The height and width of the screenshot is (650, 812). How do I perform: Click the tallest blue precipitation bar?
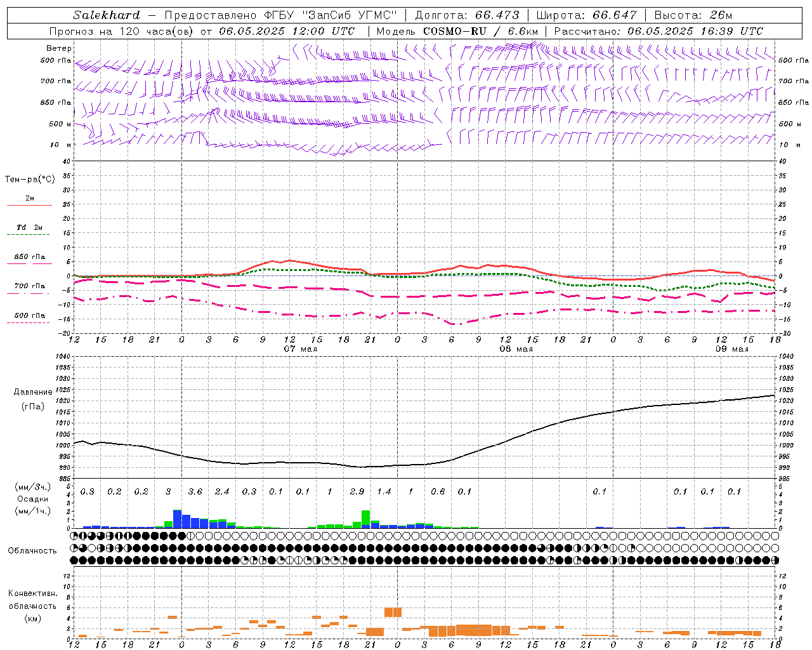pyautogui.click(x=178, y=519)
